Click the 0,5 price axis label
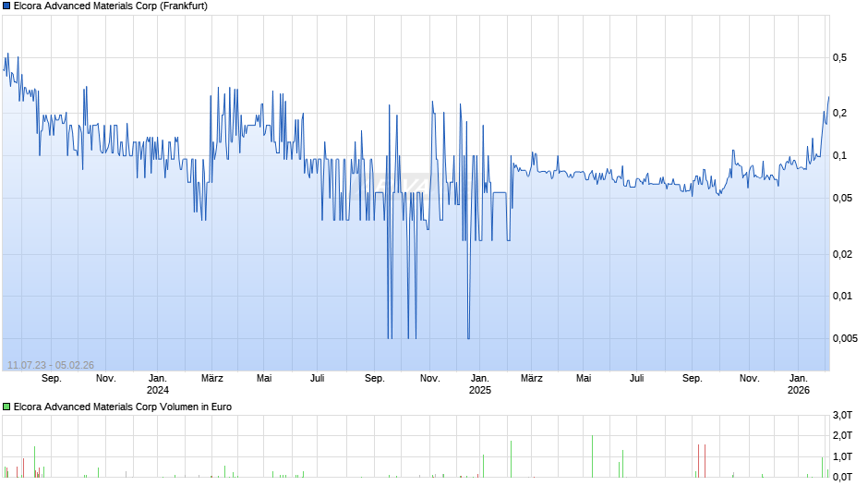This screenshot has width=868, height=486. coord(839,57)
